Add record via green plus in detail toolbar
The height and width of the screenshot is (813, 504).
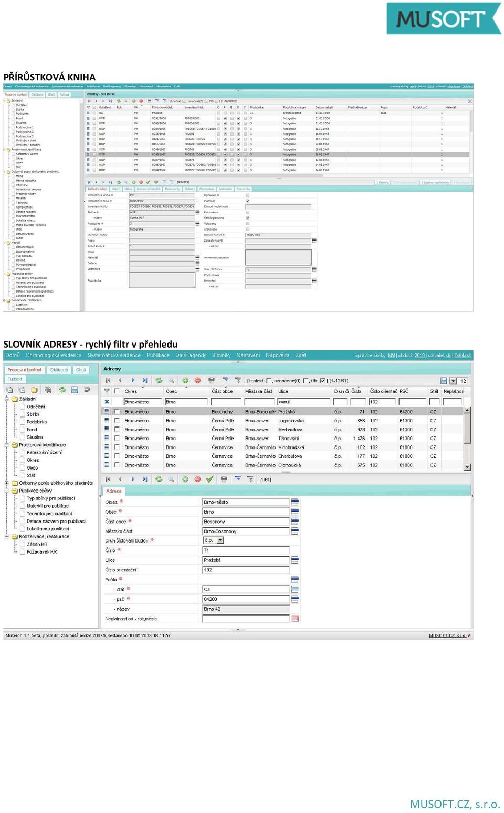pyautogui.click(x=185, y=479)
